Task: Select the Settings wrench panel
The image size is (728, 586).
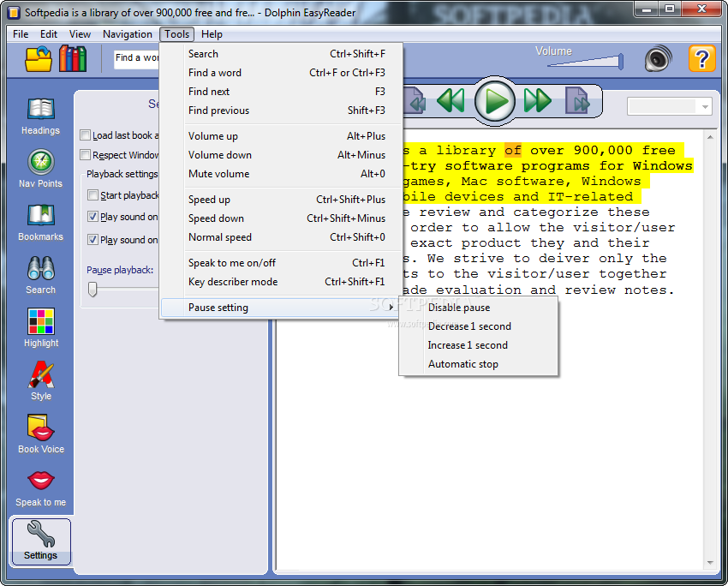Action: 41,541
